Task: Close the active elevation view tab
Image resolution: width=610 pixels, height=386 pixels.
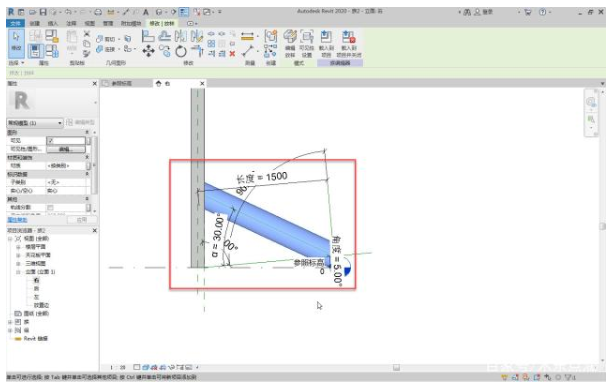Action: point(202,83)
